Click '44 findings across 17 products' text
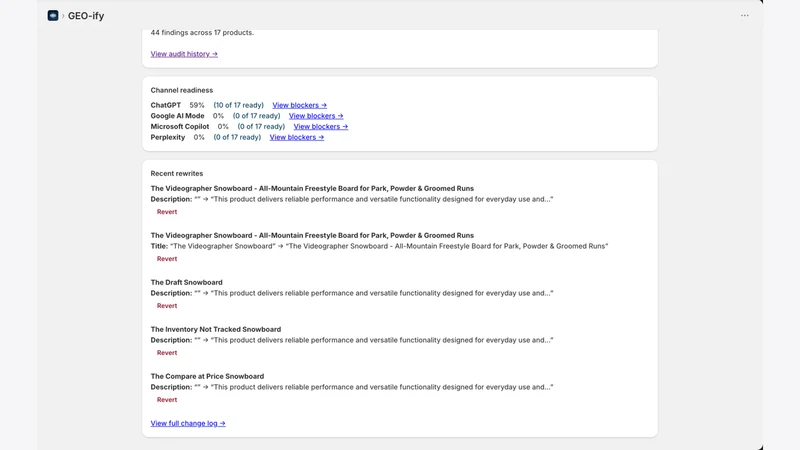 (x=202, y=33)
